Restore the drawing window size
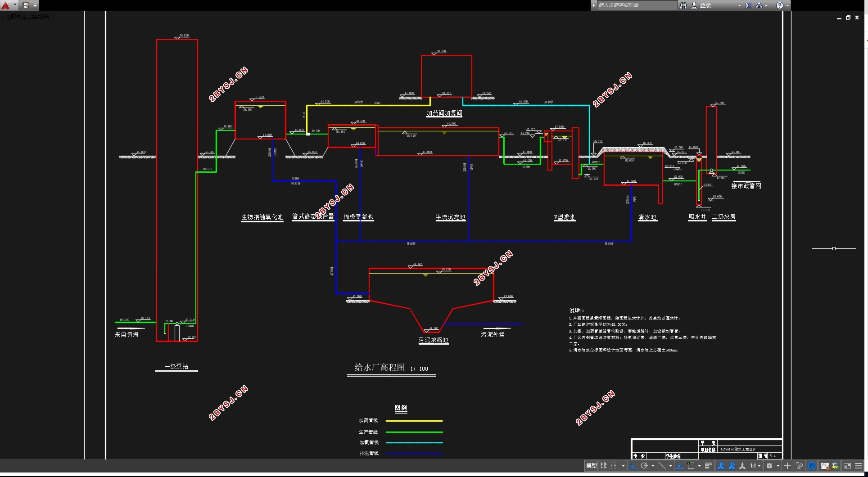868x477 pixels. [x=848, y=18]
